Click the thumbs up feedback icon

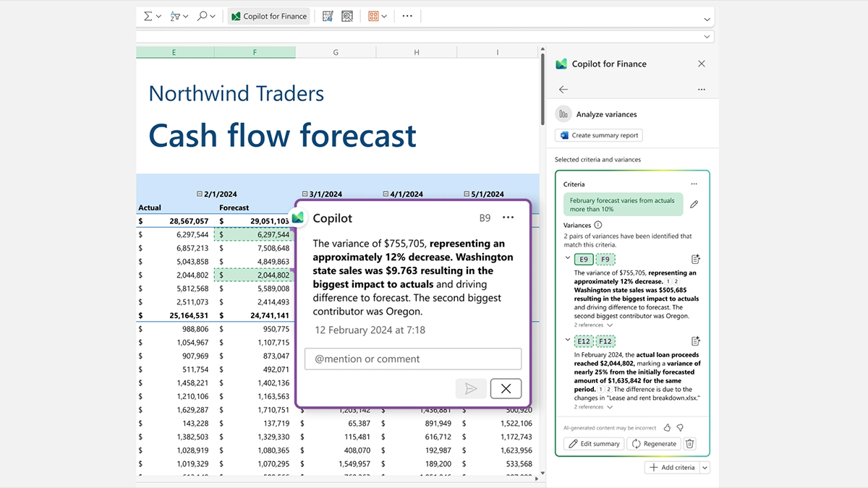point(668,428)
